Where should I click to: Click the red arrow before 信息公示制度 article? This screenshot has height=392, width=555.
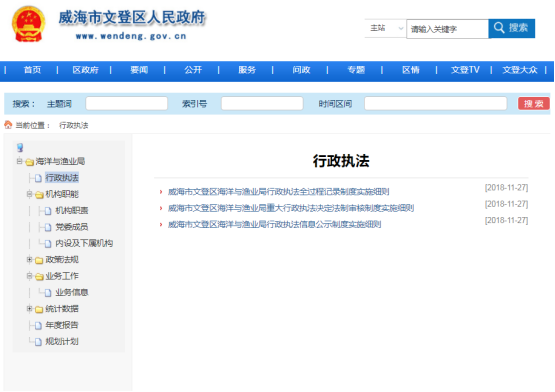pyautogui.click(x=161, y=225)
